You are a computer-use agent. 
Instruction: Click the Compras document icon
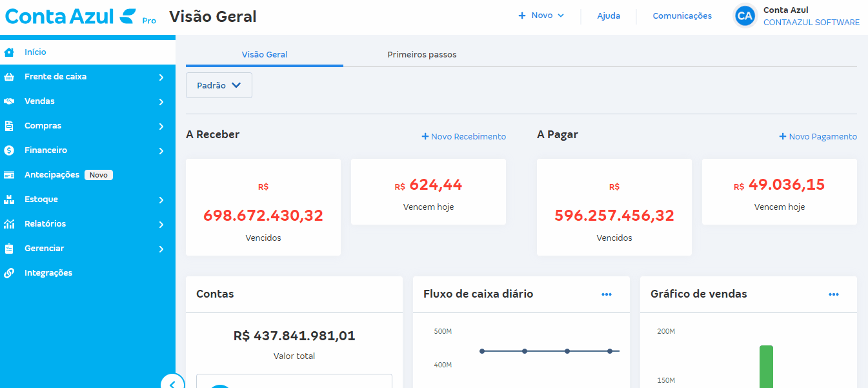[9, 126]
